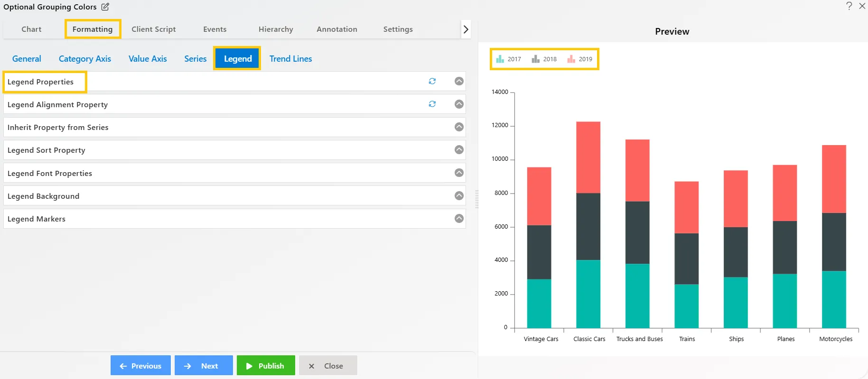Go back with the Previous button
This screenshot has width=868, height=379.
[140, 366]
